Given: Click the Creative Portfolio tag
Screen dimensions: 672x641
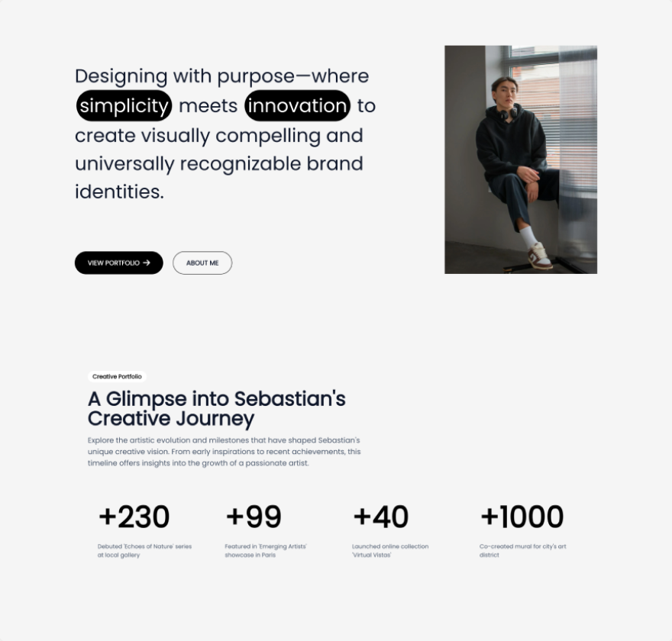Looking at the screenshot, I should [x=117, y=376].
